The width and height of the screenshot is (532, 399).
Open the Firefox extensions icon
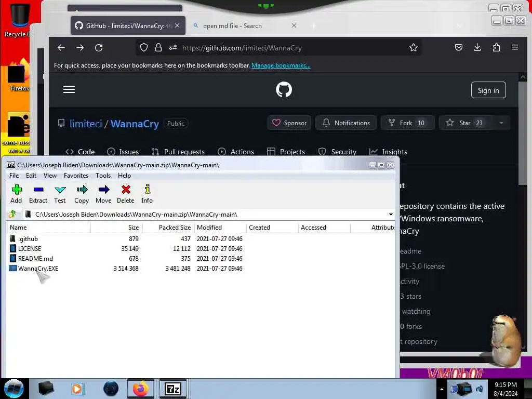[x=496, y=47]
